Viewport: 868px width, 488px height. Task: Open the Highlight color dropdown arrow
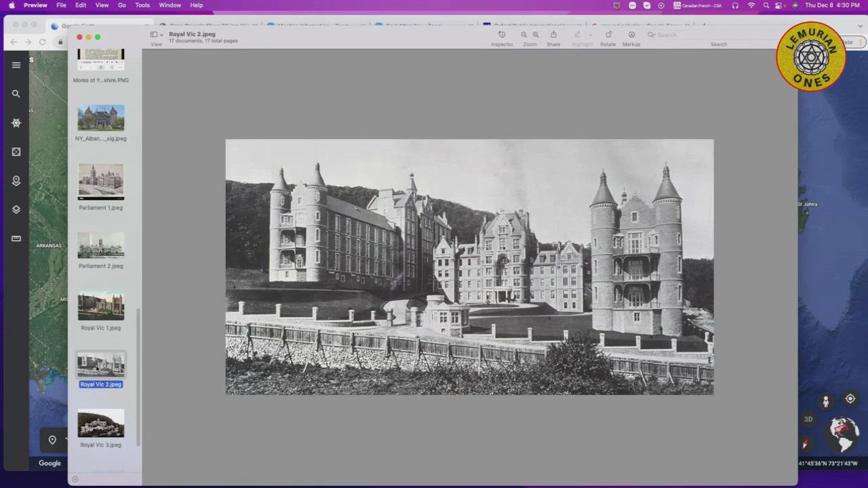pos(590,35)
